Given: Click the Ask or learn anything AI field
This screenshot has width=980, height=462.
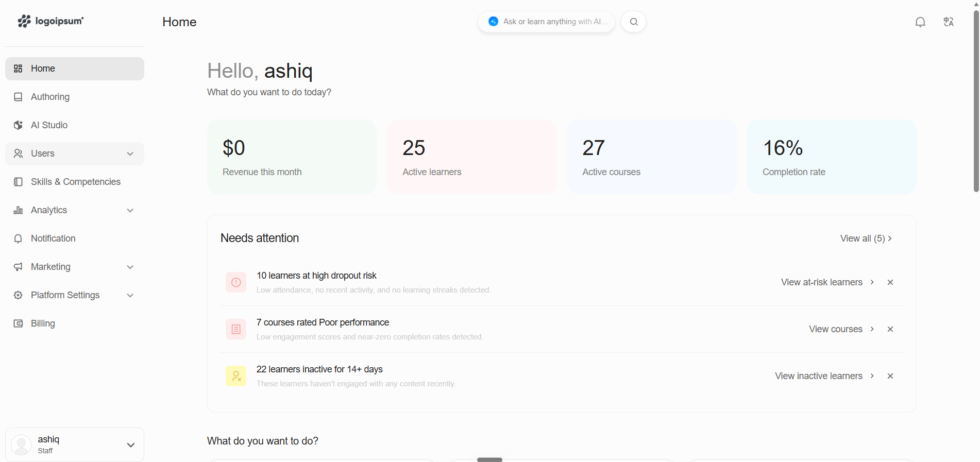Looking at the screenshot, I should pos(546,22).
